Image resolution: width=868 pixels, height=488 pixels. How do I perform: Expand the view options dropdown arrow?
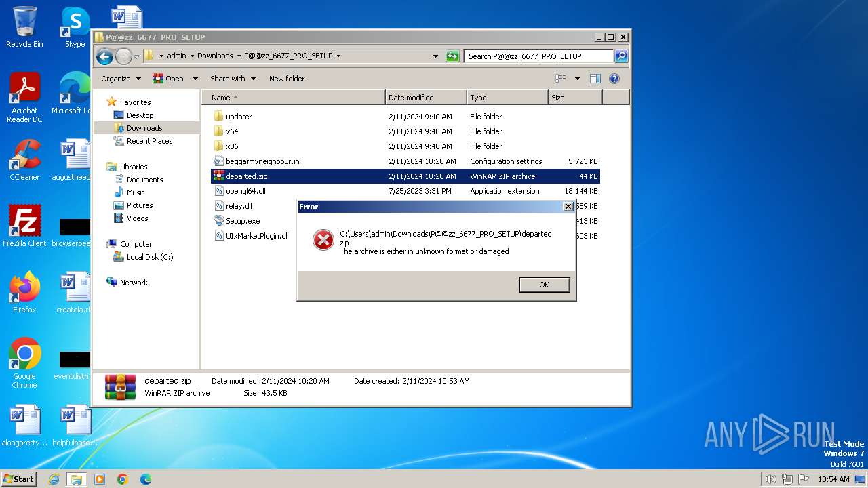pos(577,79)
